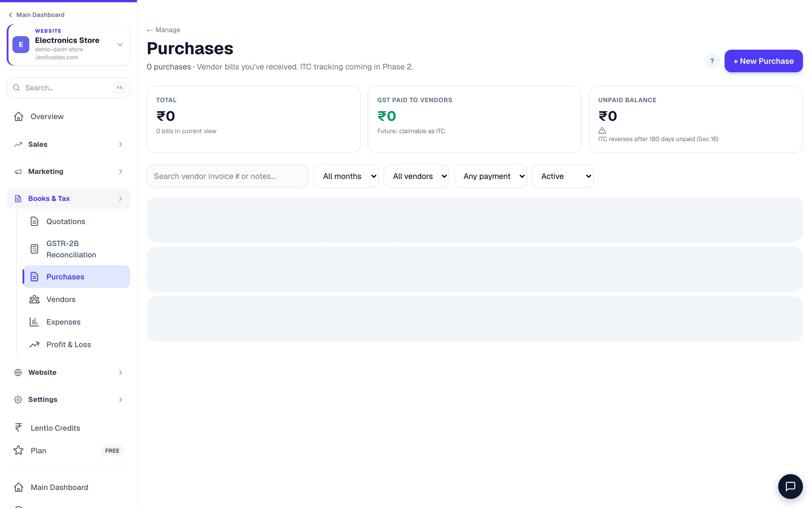Expand the Settings section chevron
This screenshot has width=812, height=508.
pos(120,399)
